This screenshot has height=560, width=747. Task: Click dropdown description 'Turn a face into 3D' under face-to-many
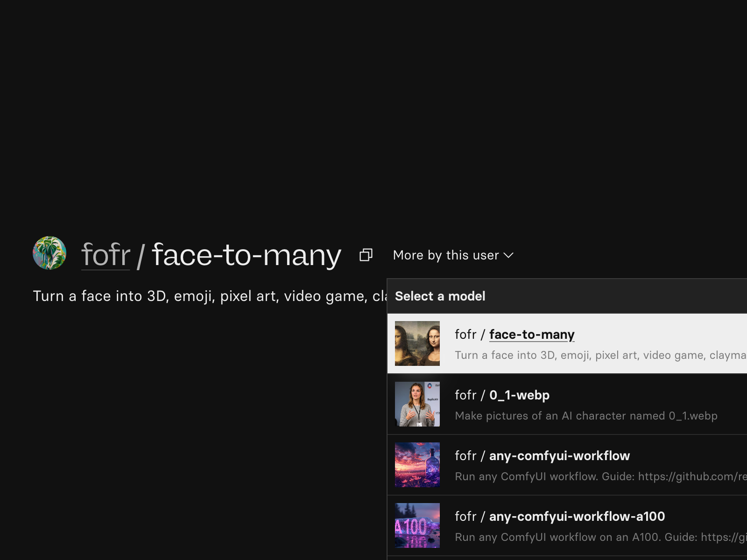point(601,355)
